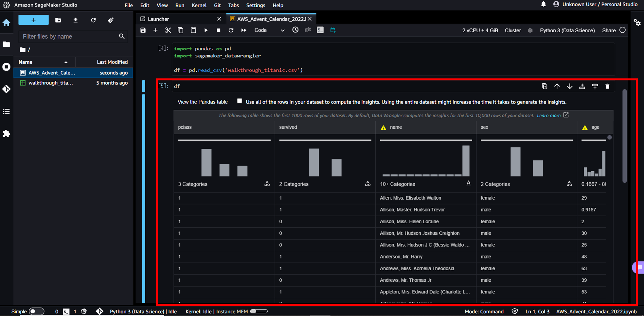644x316 pixels.
Task: Open a terminal via the $_ toolbar icon
Action: pyautogui.click(x=320, y=30)
